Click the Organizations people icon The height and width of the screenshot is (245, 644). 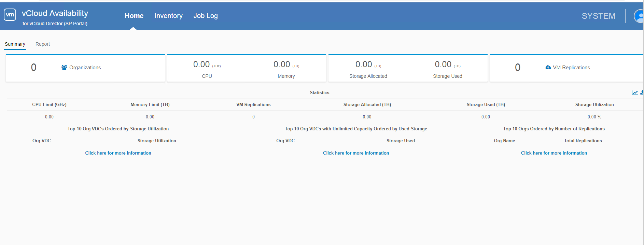coord(64,68)
